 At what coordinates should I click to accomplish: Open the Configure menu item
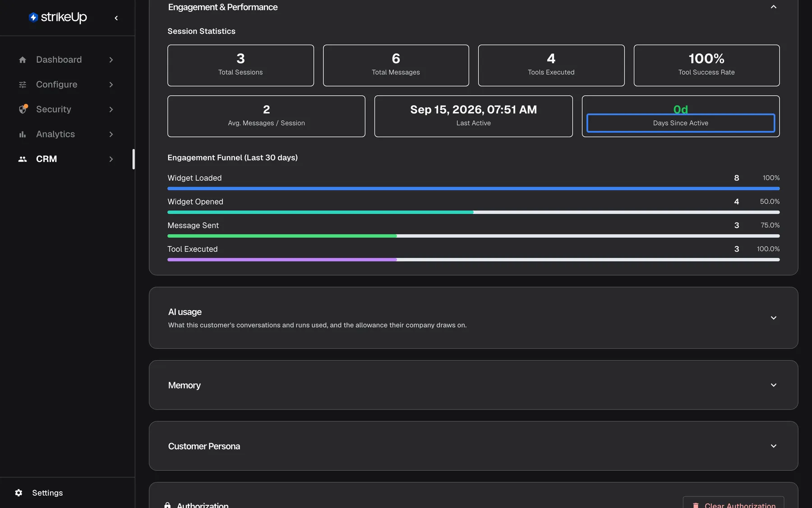[x=67, y=84]
